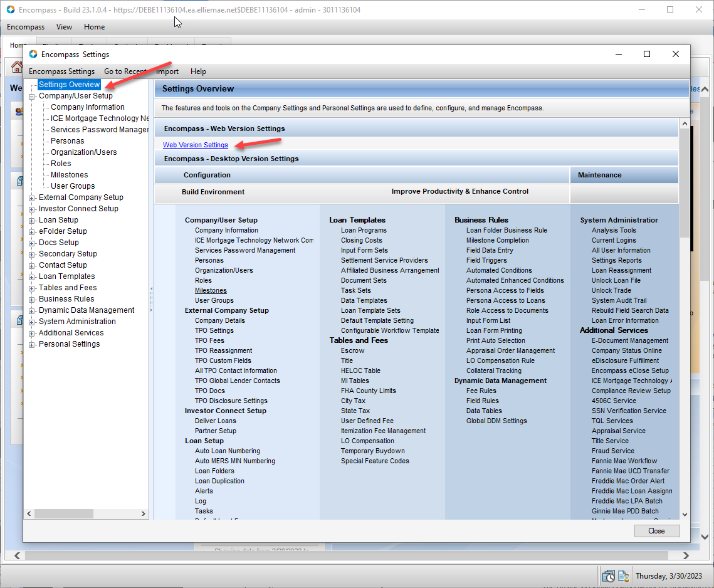Expand the Secondary Setup tree node

[32, 255]
